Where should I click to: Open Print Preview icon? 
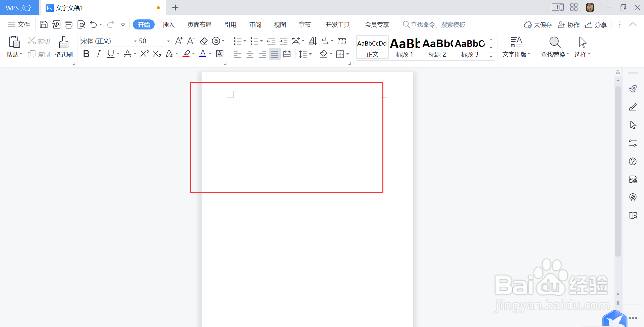[x=81, y=24]
